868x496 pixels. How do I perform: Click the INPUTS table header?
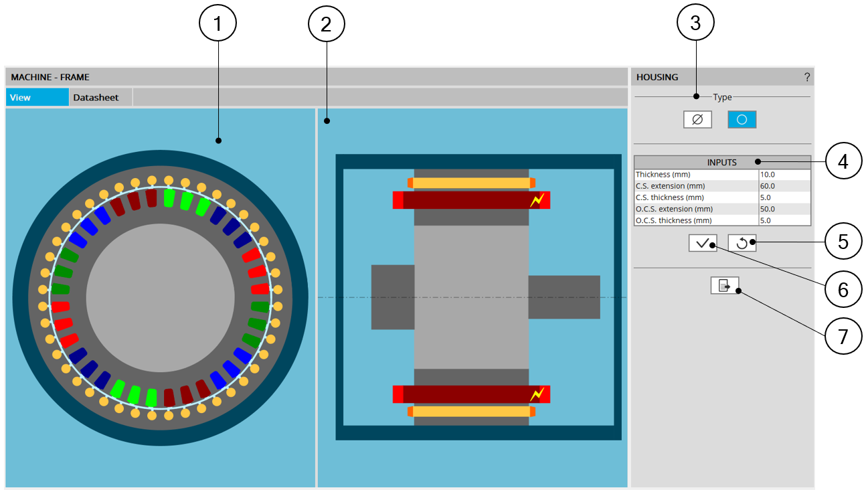[721, 162]
